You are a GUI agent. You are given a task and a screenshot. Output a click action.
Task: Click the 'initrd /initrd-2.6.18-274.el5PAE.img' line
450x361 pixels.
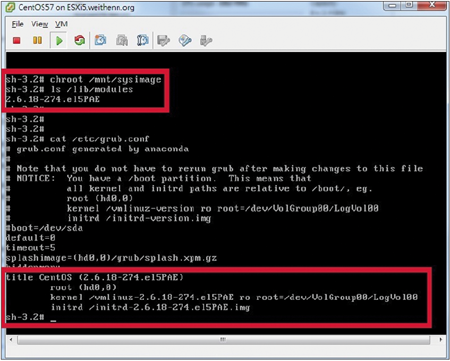pyautogui.click(x=150, y=307)
